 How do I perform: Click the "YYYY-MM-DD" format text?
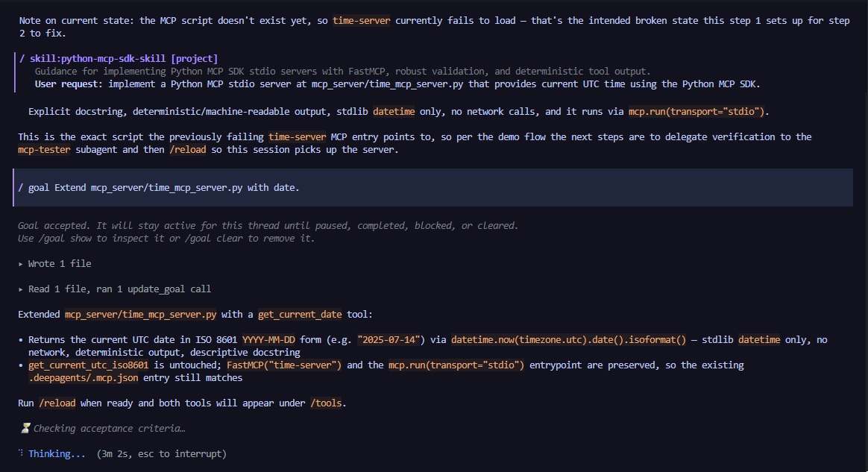click(268, 340)
